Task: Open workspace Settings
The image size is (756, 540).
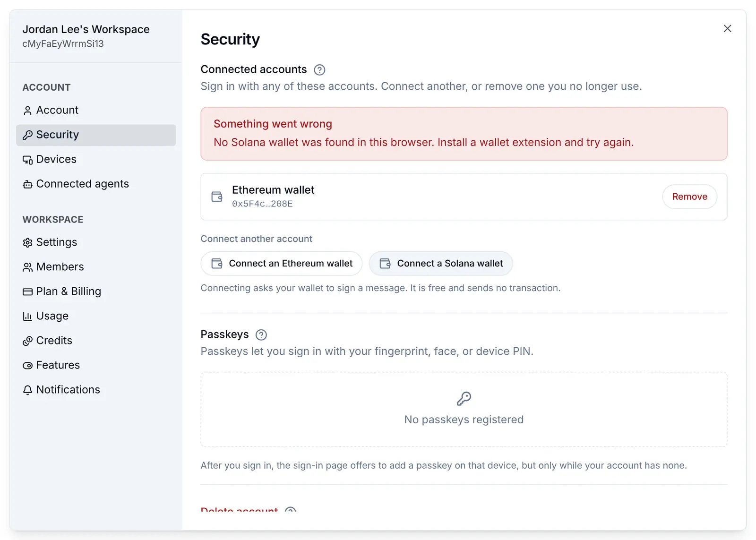Action: pyautogui.click(x=96, y=242)
